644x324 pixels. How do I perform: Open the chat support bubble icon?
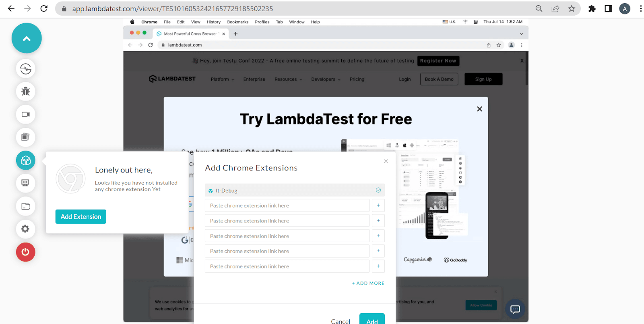click(x=515, y=309)
